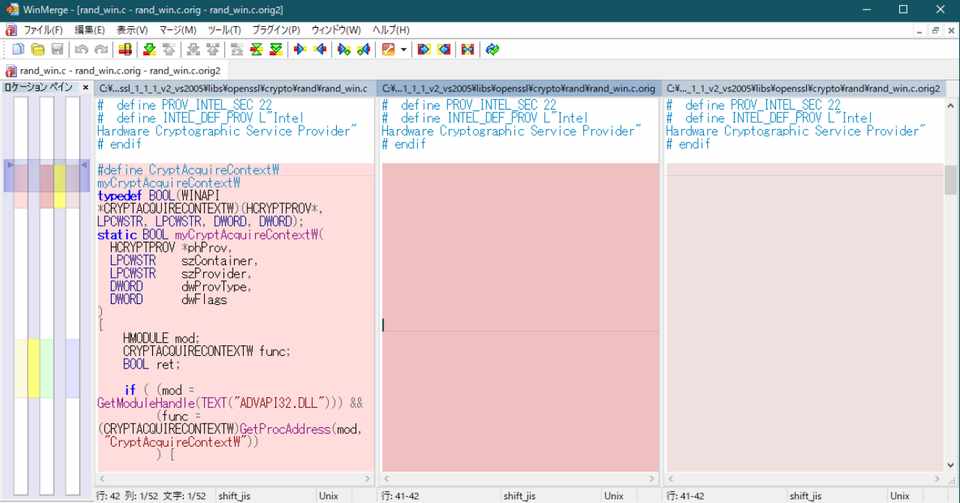Copy all differences to the left
The height and width of the screenshot is (503, 960).
(x=443, y=50)
